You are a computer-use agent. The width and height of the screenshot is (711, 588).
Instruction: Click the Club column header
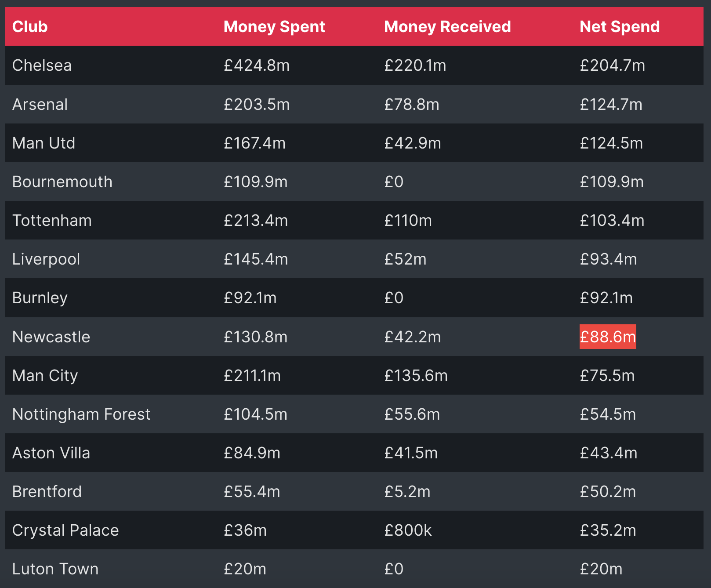click(x=30, y=27)
